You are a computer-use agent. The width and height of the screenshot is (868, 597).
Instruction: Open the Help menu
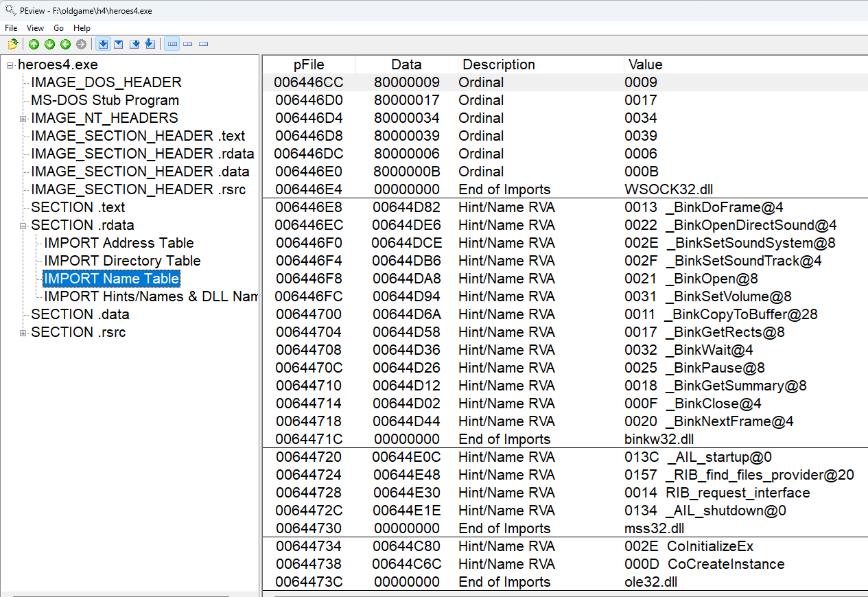point(82,28)
